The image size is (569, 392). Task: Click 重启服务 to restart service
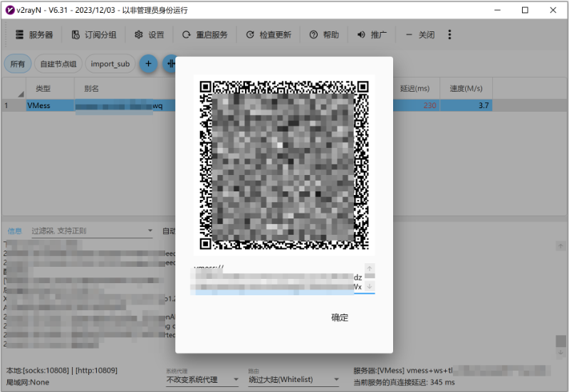(x=205, y=35)
